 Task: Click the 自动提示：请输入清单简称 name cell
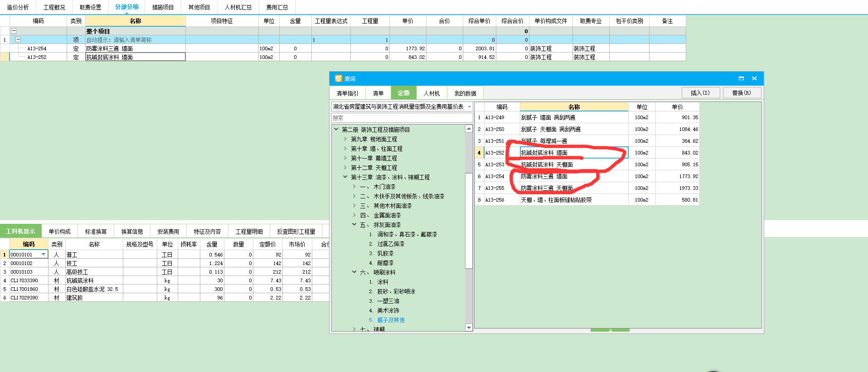point(135,40)
